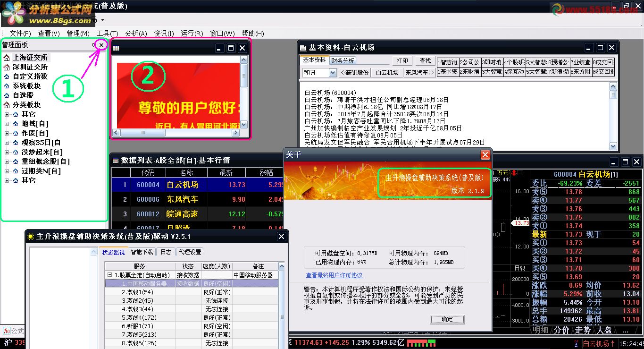
Task: Click announcement window horizontal scrollbar
Action: click(x=176, y=133)
